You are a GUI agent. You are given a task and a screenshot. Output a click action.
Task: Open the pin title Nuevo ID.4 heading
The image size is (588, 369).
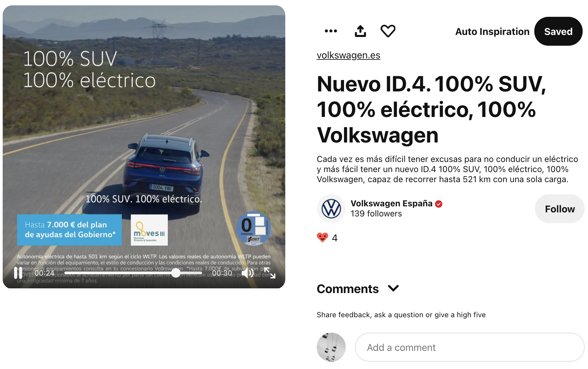click(431, 109)
